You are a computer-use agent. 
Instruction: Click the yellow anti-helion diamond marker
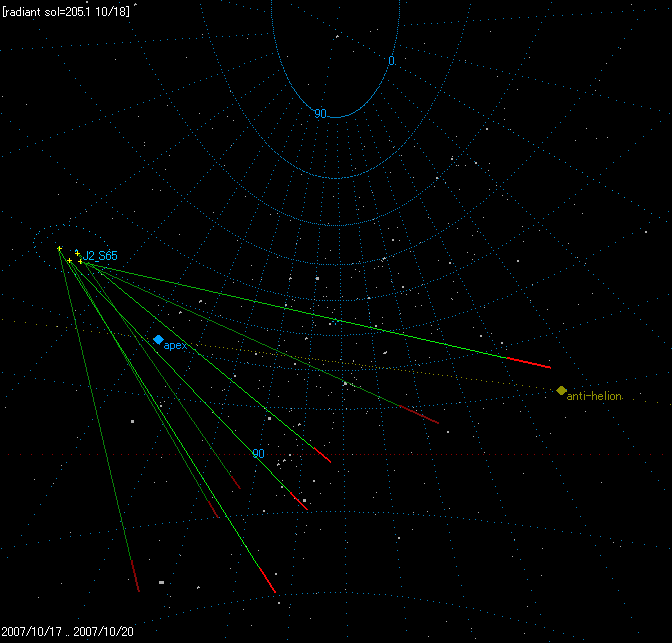[561, 391]
